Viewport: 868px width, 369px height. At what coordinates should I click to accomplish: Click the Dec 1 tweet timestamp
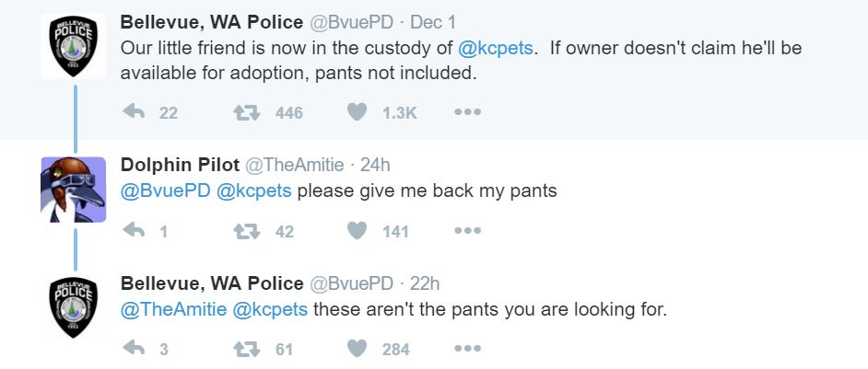(434, 21)
